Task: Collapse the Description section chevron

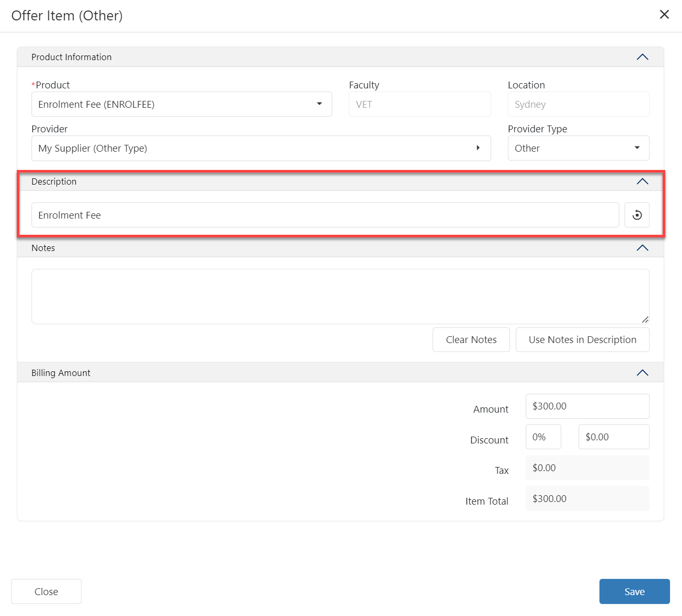Action: pos(642,181)
